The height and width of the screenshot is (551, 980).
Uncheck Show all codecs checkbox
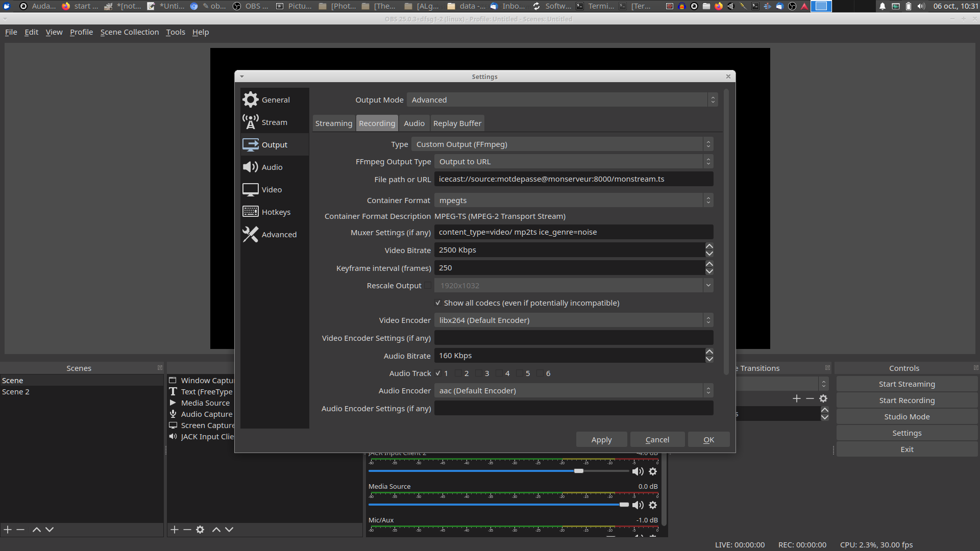438,303
